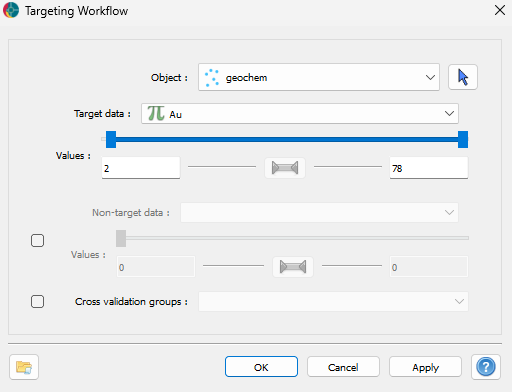The width and height of the screenshot is (512, 392).
Task: Open the Non-target data dropdown
Action: tap(319, 212)
